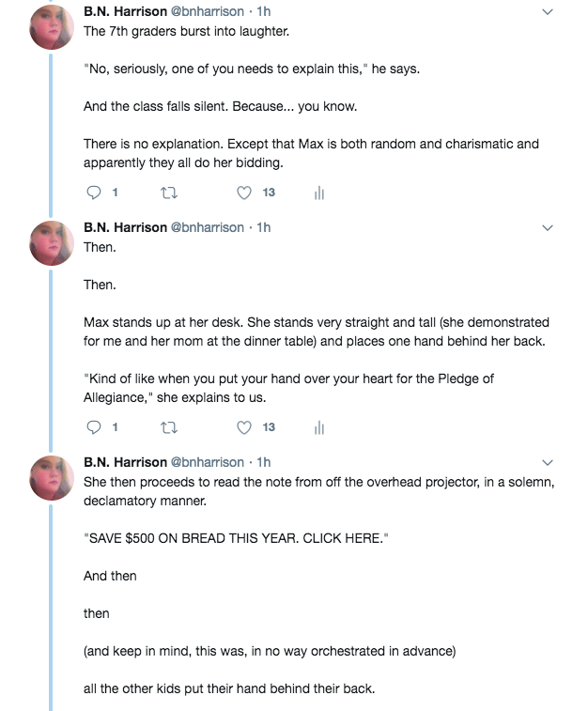588x711 pixels.
Task: Open profile picture on the third tweet
Action: [x=52, y=478]
